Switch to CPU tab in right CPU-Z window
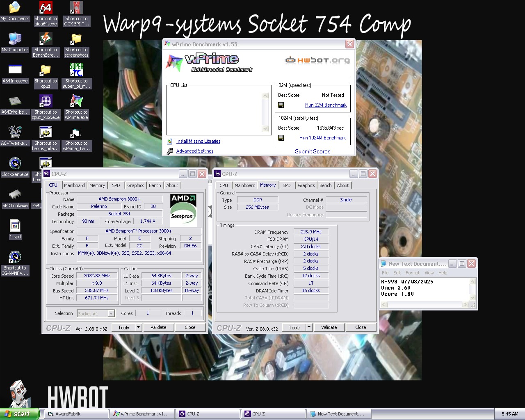Screen dimensions: 525x420 click(x=224, y=185)
